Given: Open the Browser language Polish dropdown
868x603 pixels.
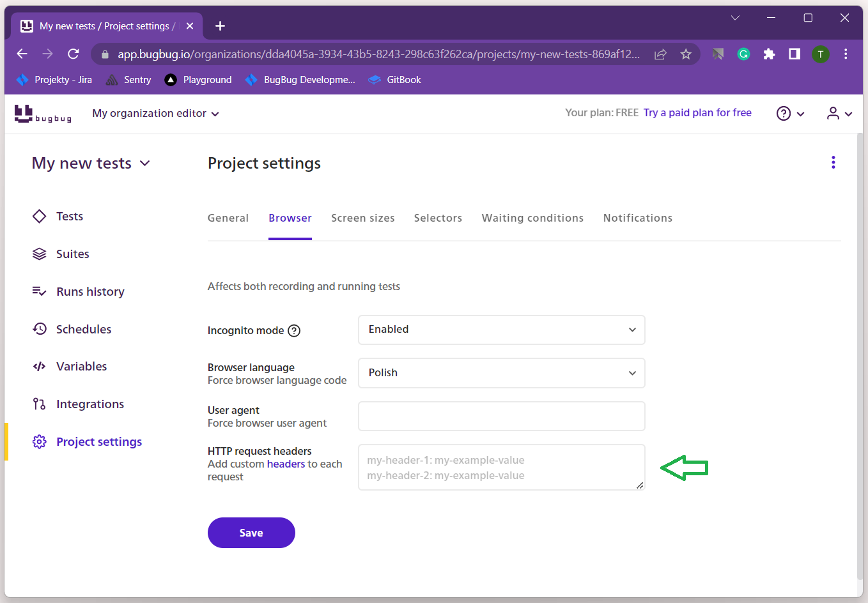Looking at the screenshot, I should 501,373.
